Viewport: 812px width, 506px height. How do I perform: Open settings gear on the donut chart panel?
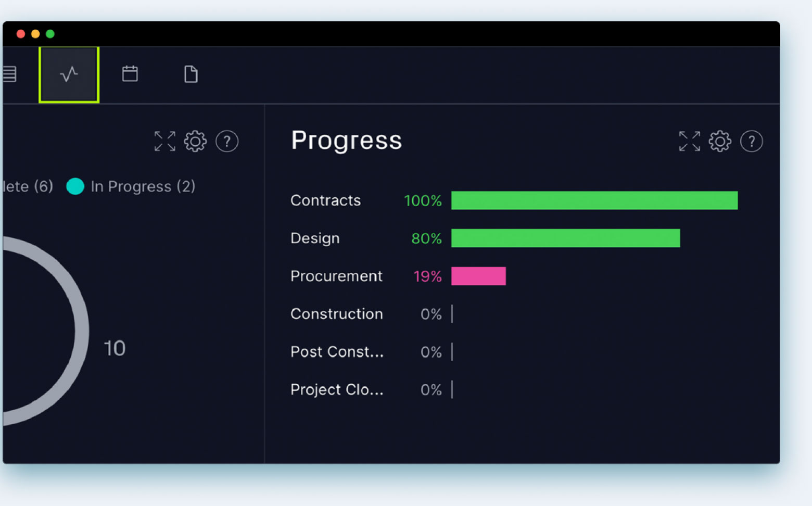pyautogui.click(x=195, y=141)
